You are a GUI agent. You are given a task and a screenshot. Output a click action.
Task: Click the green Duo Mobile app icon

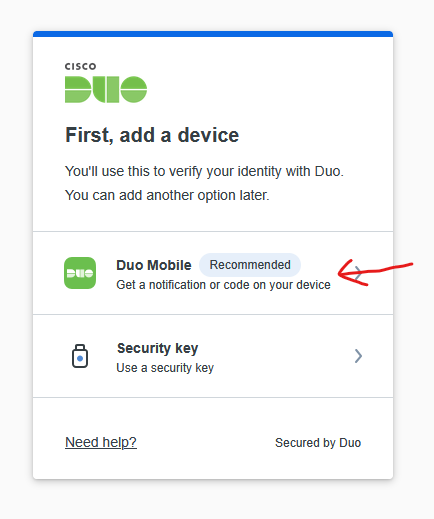click(x=80, y=273)
